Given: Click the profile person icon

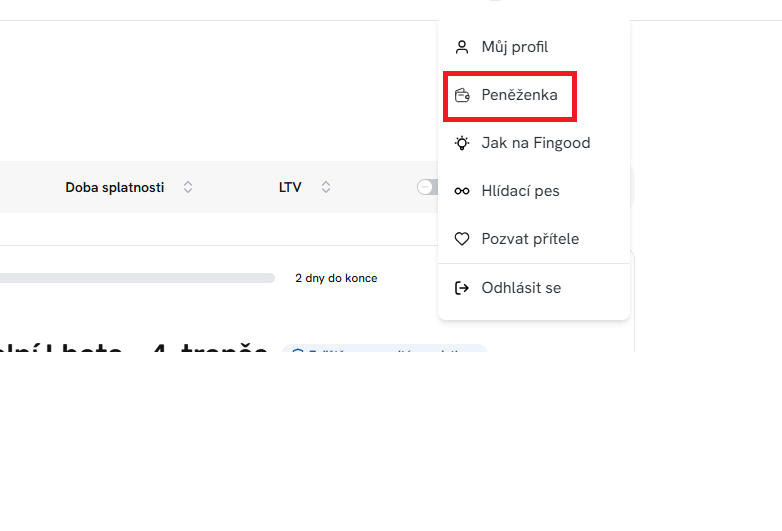Looking at the screenshot, I should click(x=461, y=47).
